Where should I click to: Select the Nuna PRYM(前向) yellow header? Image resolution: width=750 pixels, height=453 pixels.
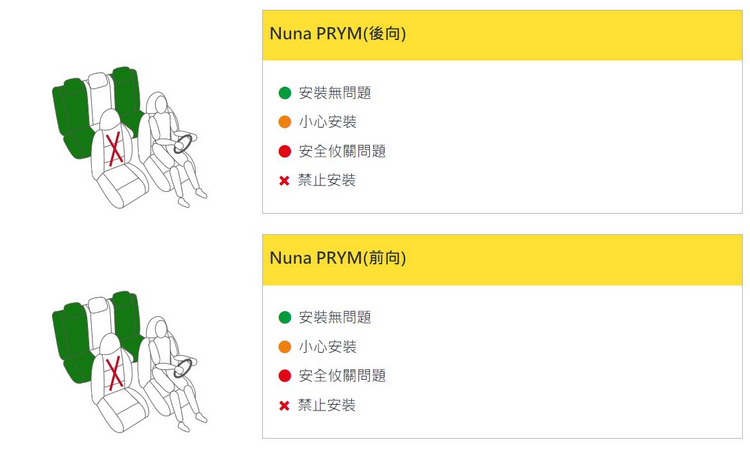pyautogui.click(x=502, y=259)
